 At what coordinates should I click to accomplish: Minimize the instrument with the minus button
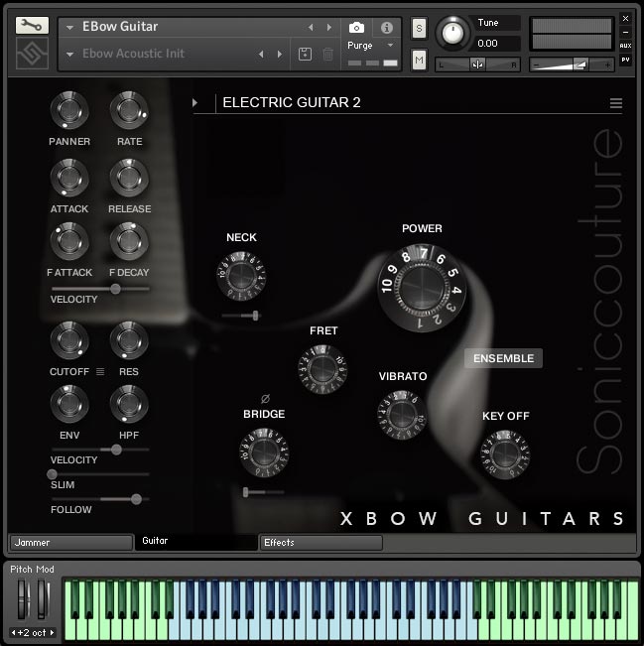(x=625, y=32)
